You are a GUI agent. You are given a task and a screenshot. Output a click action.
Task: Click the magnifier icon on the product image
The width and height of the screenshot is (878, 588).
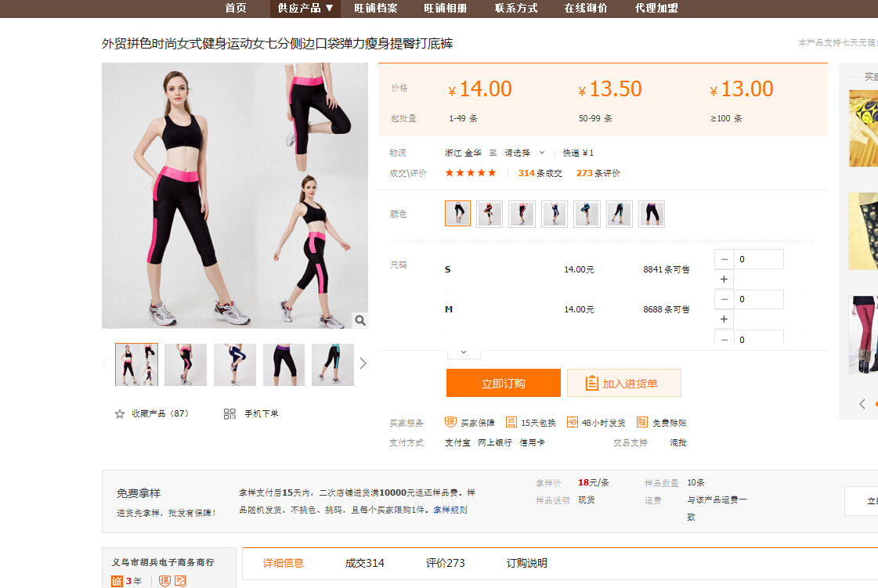pyautogui.click(x=359, y=320)
